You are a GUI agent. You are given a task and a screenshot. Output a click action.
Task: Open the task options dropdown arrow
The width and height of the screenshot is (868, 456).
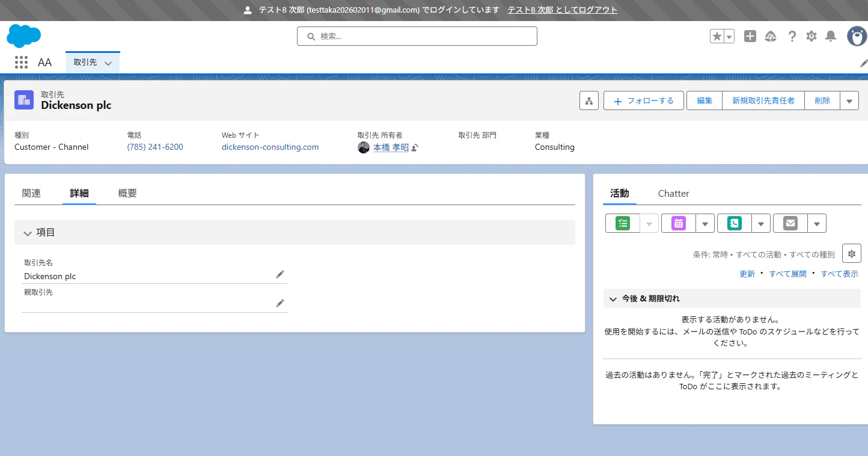(649, 223)
